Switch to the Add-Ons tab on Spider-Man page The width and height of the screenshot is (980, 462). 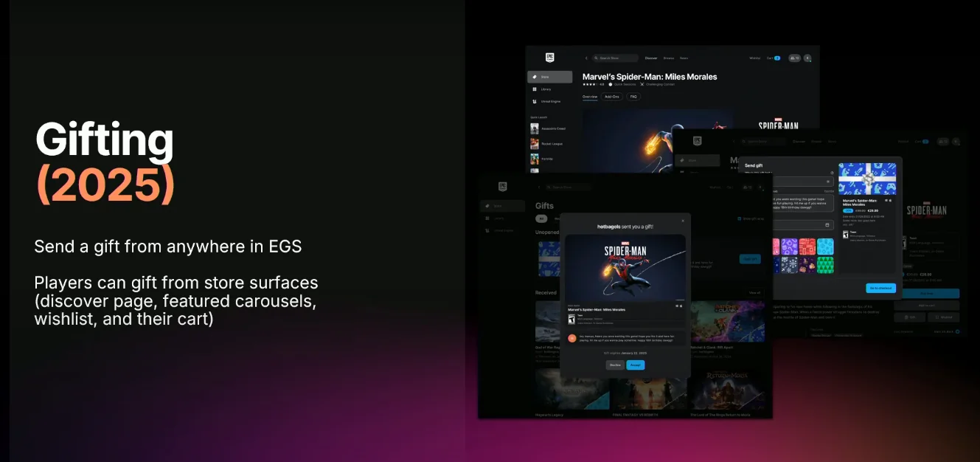click(612, 97)
